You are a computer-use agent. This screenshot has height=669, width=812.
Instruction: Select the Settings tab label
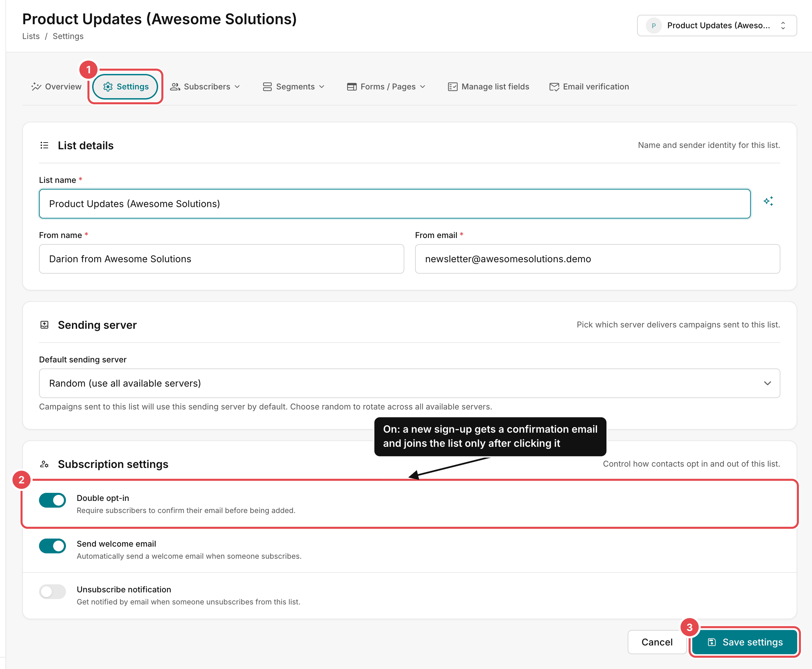[x=133, y=87]
